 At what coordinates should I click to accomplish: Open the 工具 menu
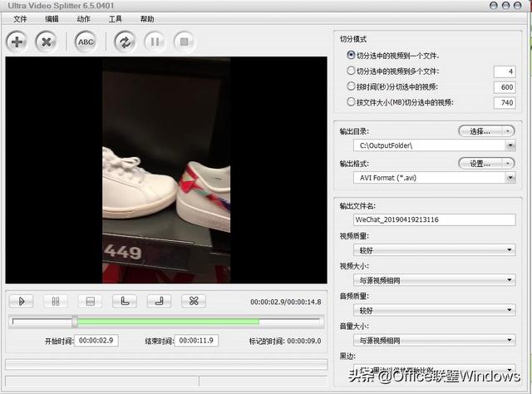click(x=116, y=18)
